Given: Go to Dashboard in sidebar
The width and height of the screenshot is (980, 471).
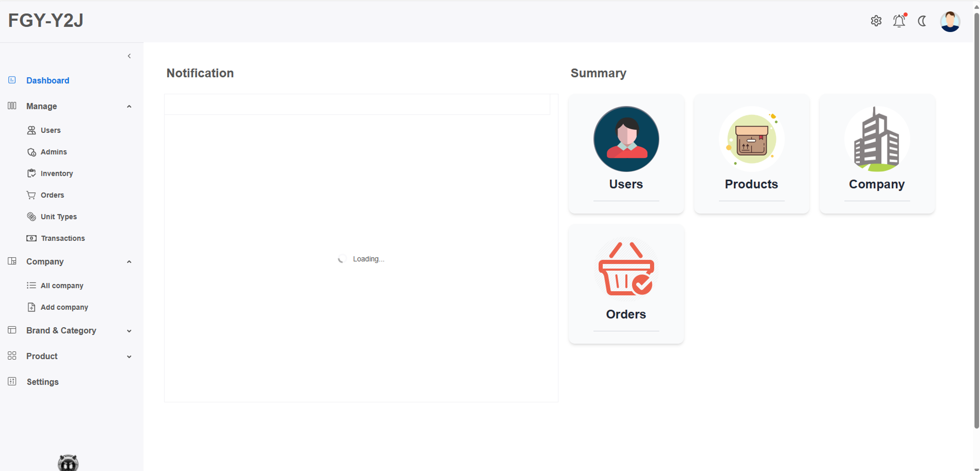Looking at the screenshot, I should [47, 80].
